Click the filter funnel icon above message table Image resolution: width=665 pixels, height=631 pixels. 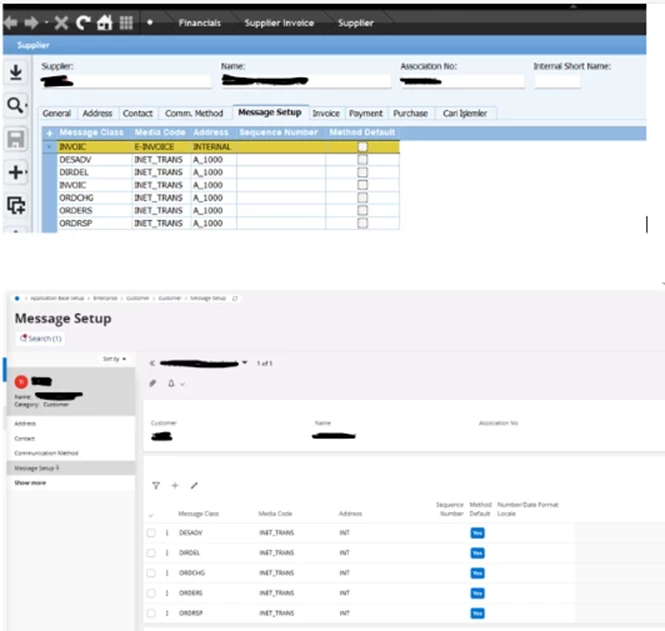(x=156, y=485)
